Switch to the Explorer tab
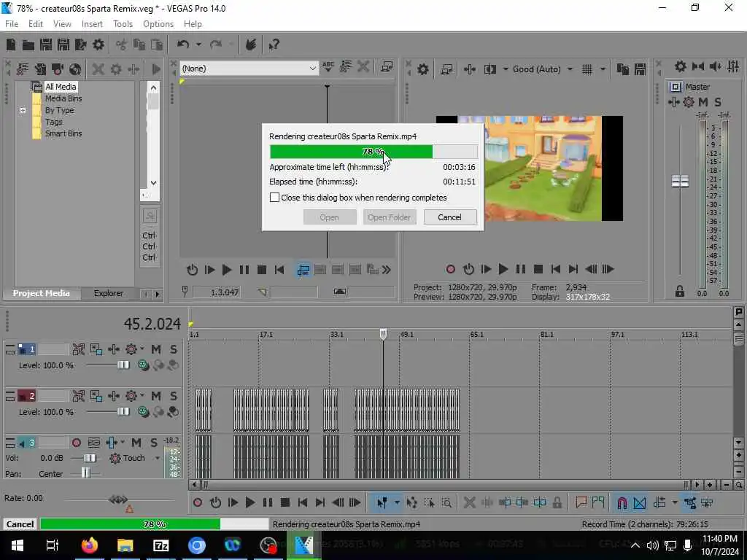Screen dimensions: 747x560 (x=109, y=293)
